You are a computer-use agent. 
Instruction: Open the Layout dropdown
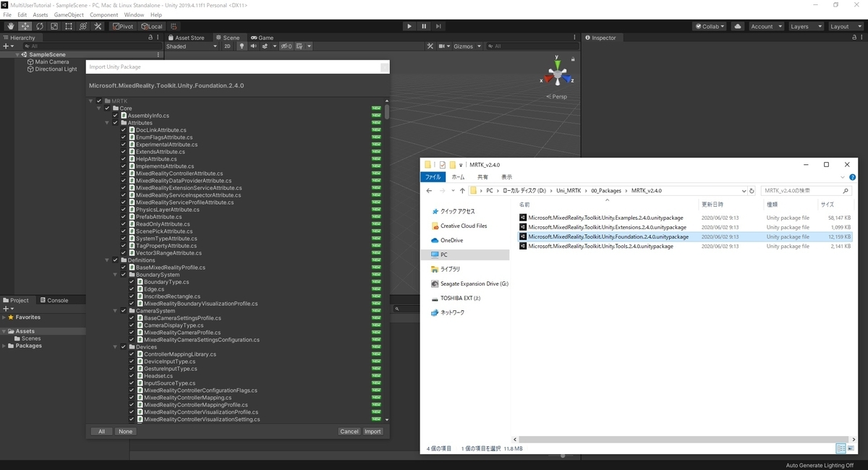[846, 26]
